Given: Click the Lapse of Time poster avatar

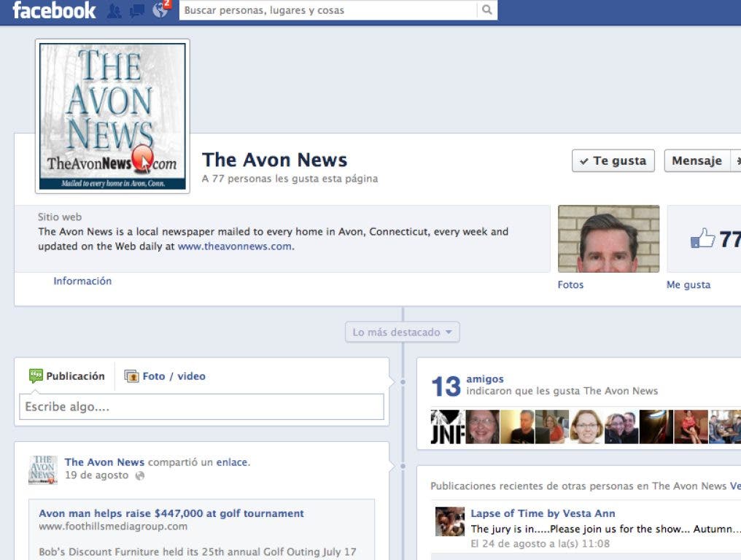Looking at the screenshot, I should [x=450, y=521].
